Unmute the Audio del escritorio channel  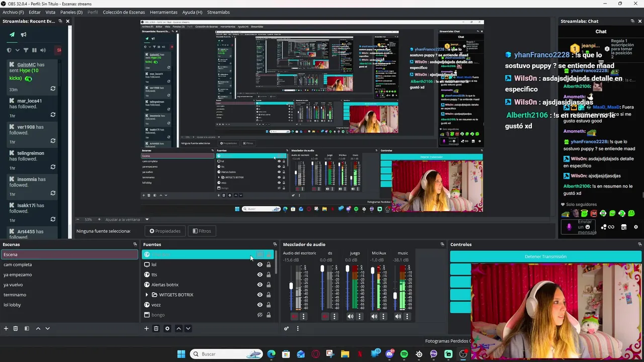coord(294,316)
